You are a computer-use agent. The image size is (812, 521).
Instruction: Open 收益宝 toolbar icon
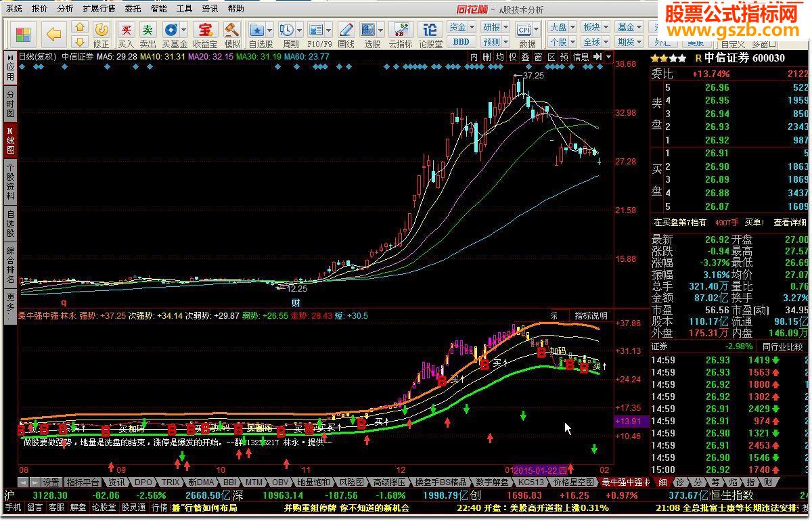[x=204, y=34]
